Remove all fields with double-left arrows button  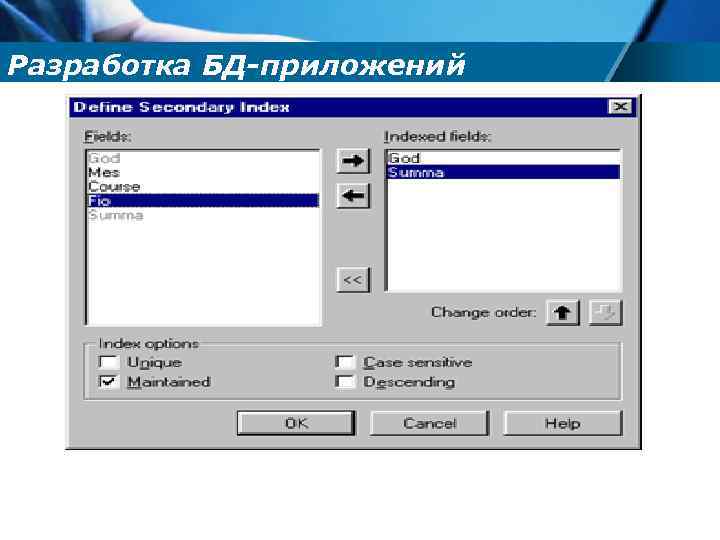(353, 280)
